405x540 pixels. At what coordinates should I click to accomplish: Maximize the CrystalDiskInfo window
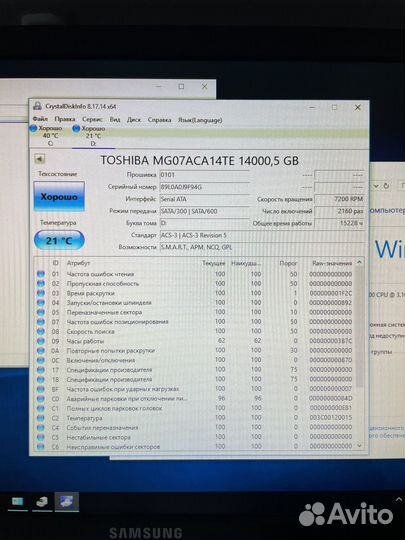(x=334, y=107)
